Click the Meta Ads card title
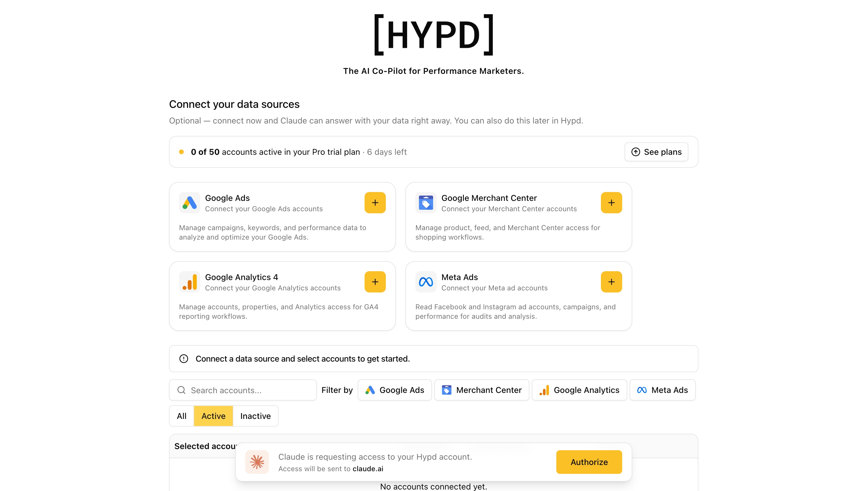This screenshot has height=491, width=868. tap(460, 277)
